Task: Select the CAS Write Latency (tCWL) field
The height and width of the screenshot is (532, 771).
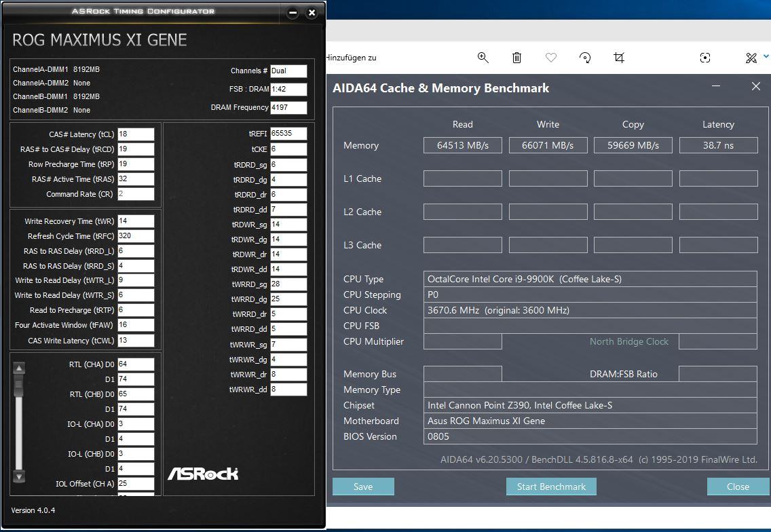Action: click(x=136, y=341)
